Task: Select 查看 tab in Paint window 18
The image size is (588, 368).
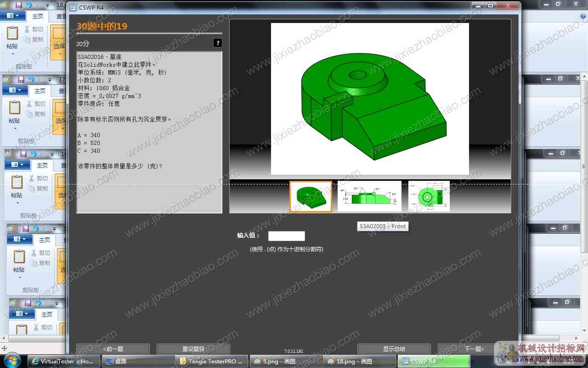Action: click(x=60, y=16)
